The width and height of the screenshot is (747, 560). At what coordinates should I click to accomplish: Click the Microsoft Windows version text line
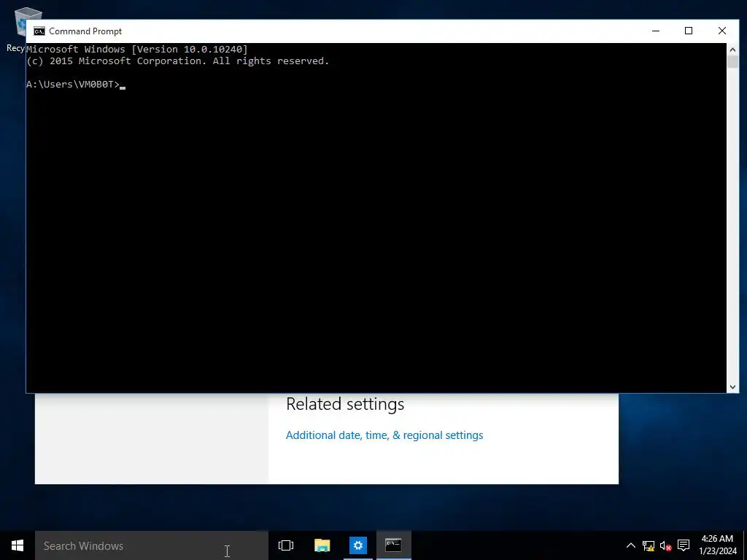[137, 49]
